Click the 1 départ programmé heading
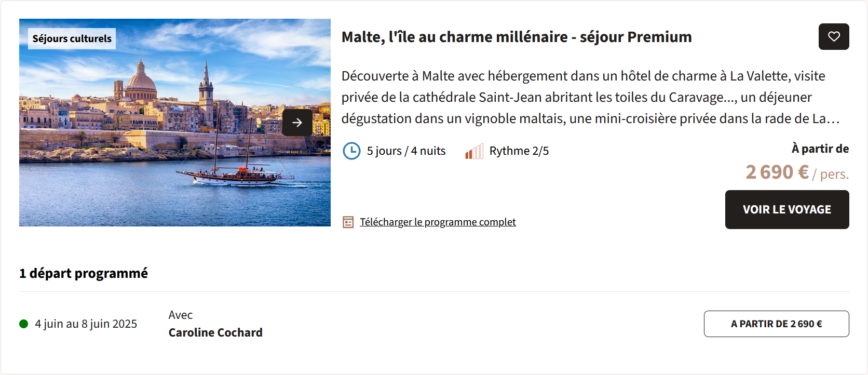Viewport: 868px width, 375px height. click(x=84, y=273)
